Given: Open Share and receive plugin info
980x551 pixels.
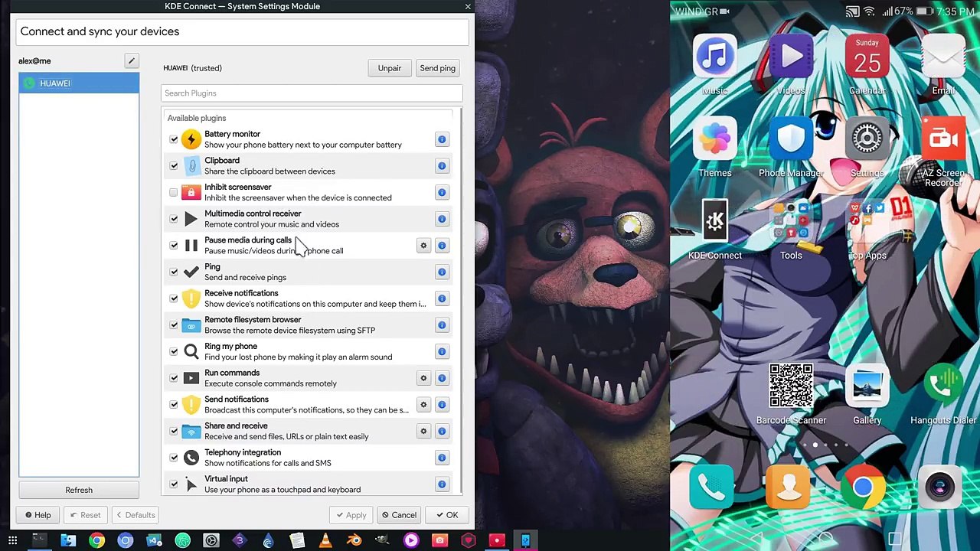Looking at the screenshot, I should coord(442,431).
